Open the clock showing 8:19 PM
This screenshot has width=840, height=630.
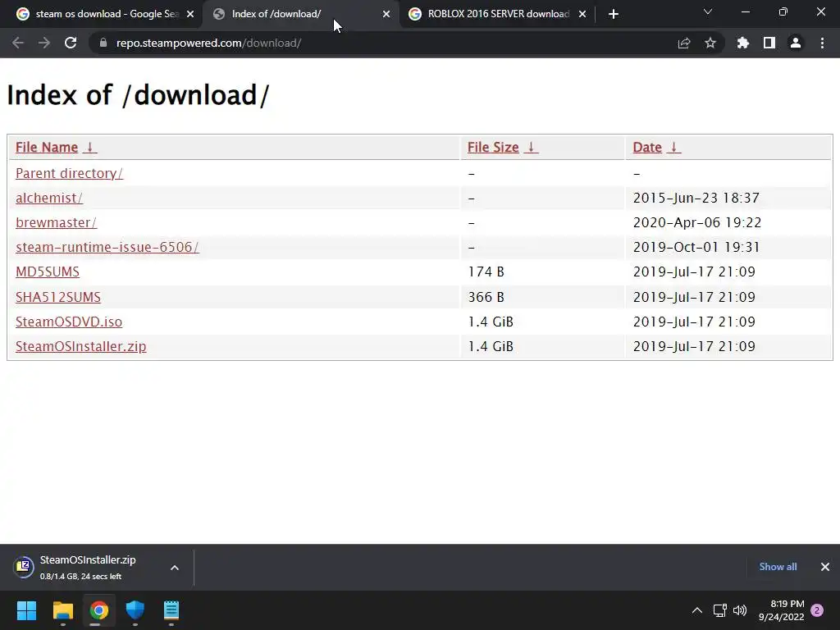pos(781,610)
